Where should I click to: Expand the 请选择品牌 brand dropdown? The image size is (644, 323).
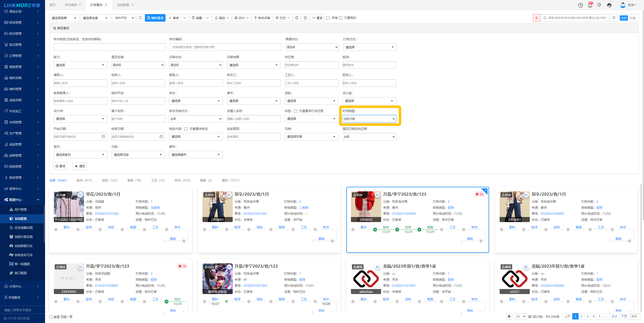pos(64,18)
